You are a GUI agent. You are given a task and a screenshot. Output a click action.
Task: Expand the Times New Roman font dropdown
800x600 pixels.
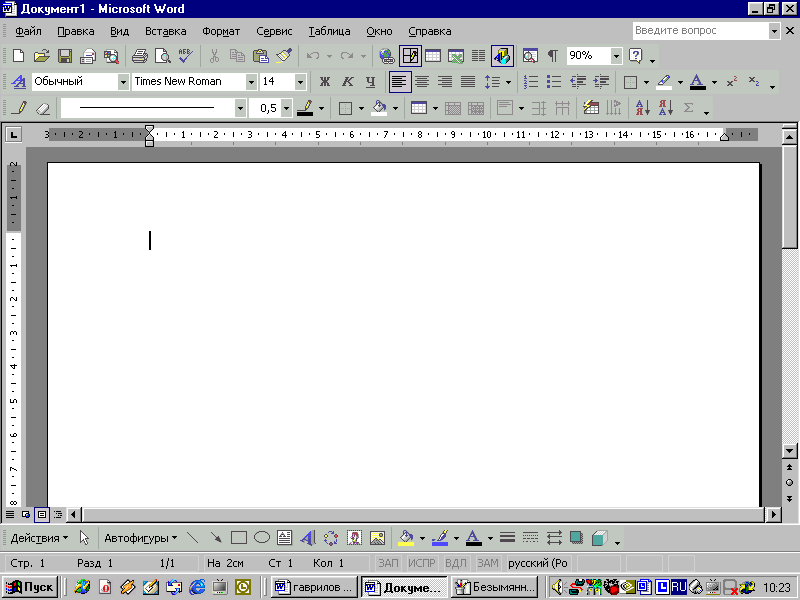point(251,82)
